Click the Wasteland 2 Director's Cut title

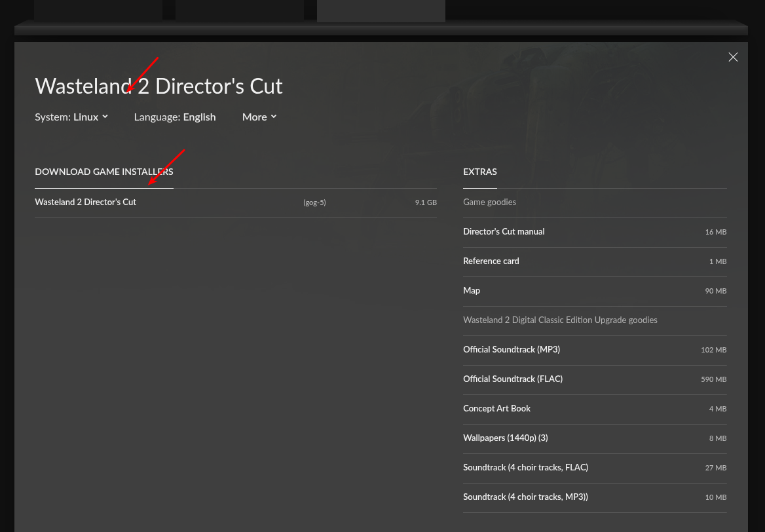159,86
